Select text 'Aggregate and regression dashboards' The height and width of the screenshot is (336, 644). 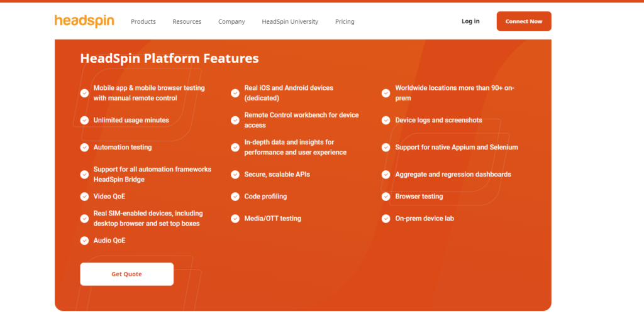(x=453, y=175)
